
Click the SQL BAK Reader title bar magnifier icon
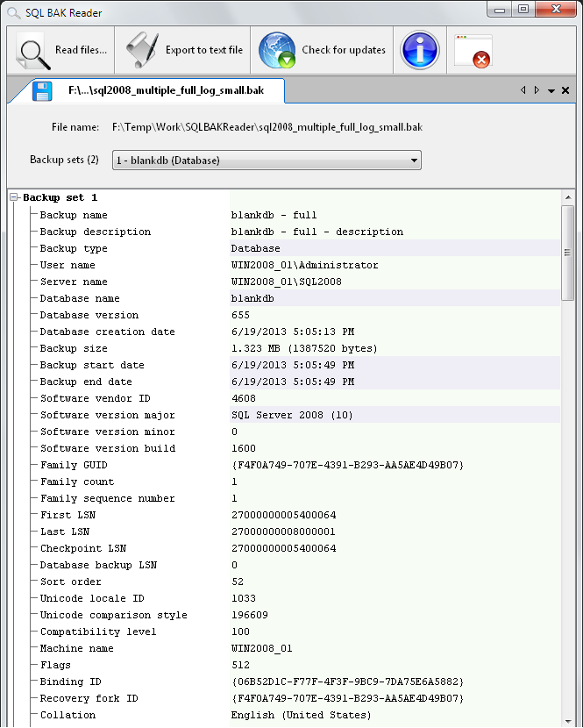click(13, 12)
